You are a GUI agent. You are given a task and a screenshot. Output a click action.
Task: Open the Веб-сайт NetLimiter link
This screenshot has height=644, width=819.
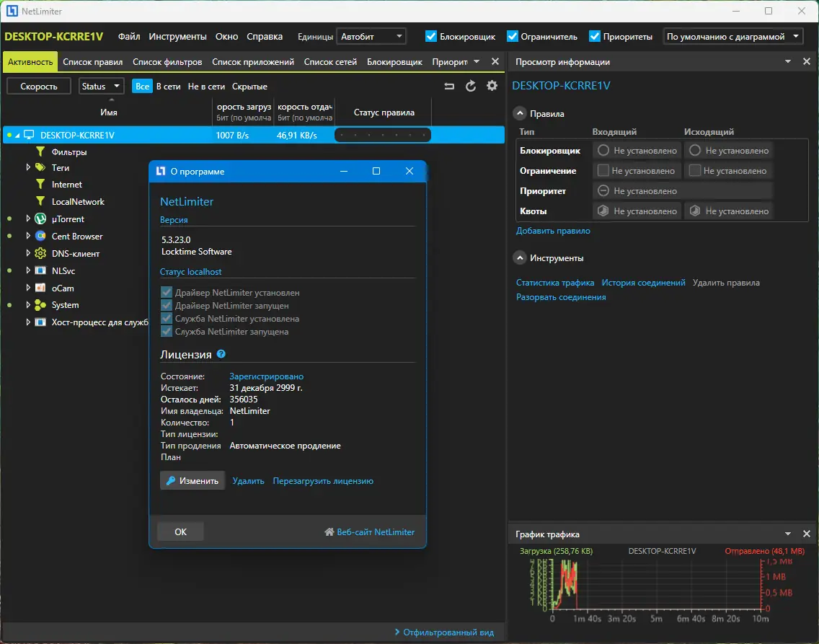(375, 532)
